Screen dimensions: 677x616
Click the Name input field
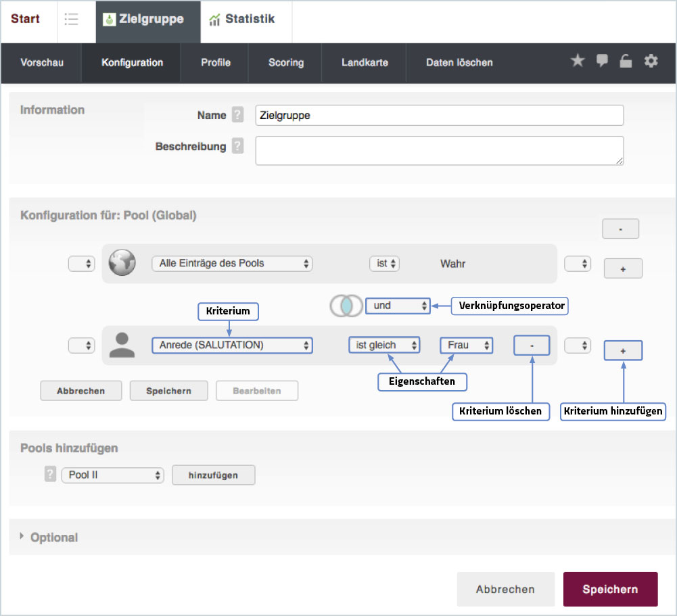(x=439, y=116)
